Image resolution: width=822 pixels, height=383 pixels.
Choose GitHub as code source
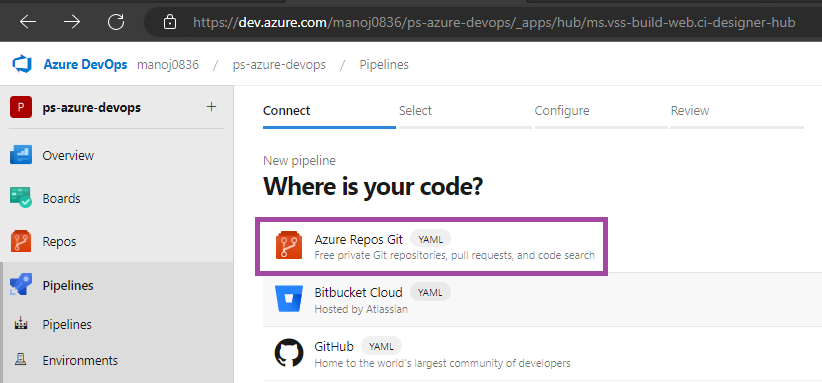click(x=543, y=354)
